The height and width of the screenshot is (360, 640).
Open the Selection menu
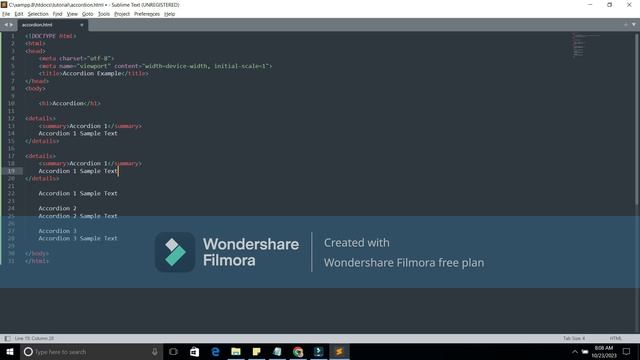38,14
